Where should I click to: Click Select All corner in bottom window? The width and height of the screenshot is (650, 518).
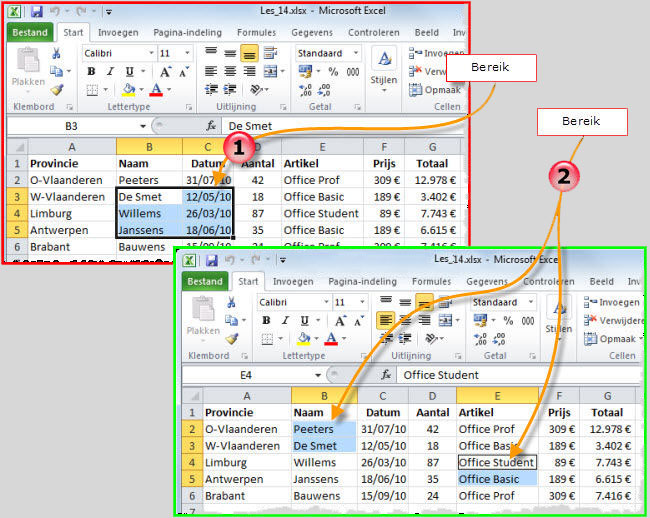[x=192, y=395]
